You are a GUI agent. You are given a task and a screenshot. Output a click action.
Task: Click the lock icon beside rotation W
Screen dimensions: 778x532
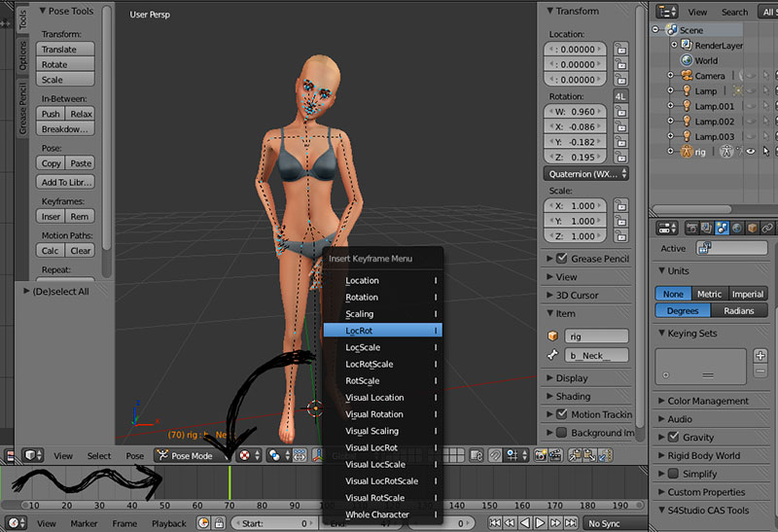coord(619,112)
